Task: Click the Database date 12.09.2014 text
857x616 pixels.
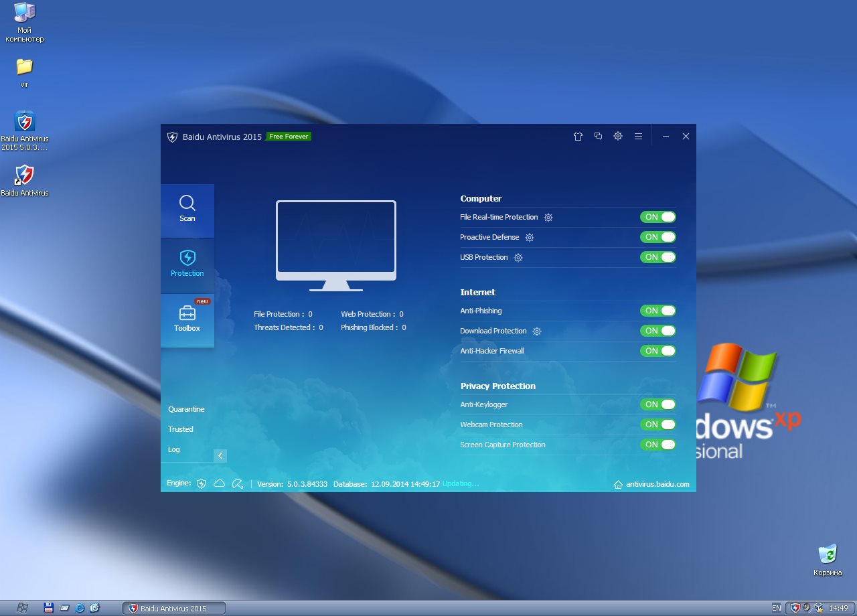Action: click(387, 483)
